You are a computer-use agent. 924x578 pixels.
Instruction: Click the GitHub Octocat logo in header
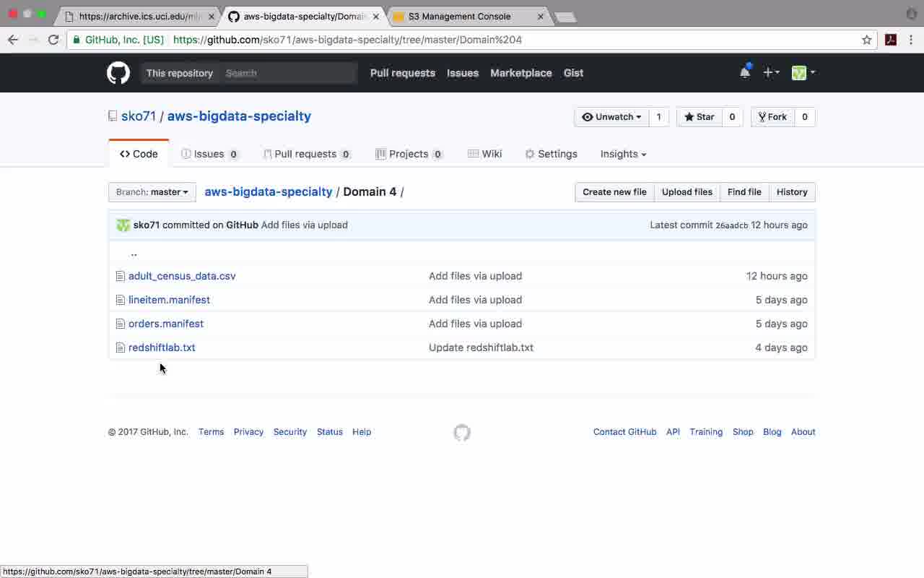118,73
